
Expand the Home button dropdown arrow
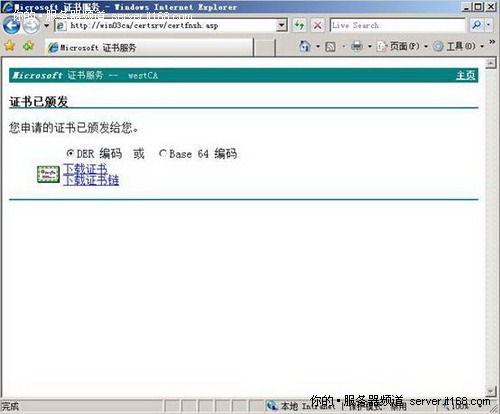tap(318, 47)
